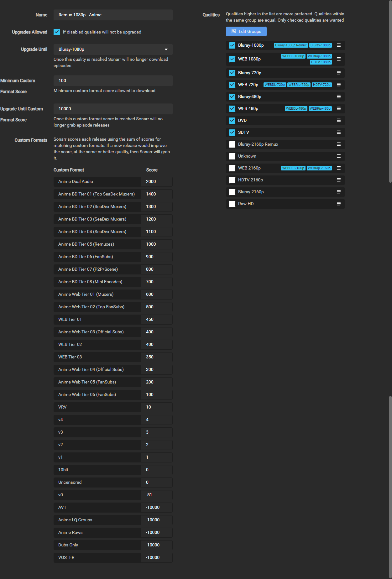392x579 pixels.
Task: Click the Edit Groups button
Action: point(246,32)
